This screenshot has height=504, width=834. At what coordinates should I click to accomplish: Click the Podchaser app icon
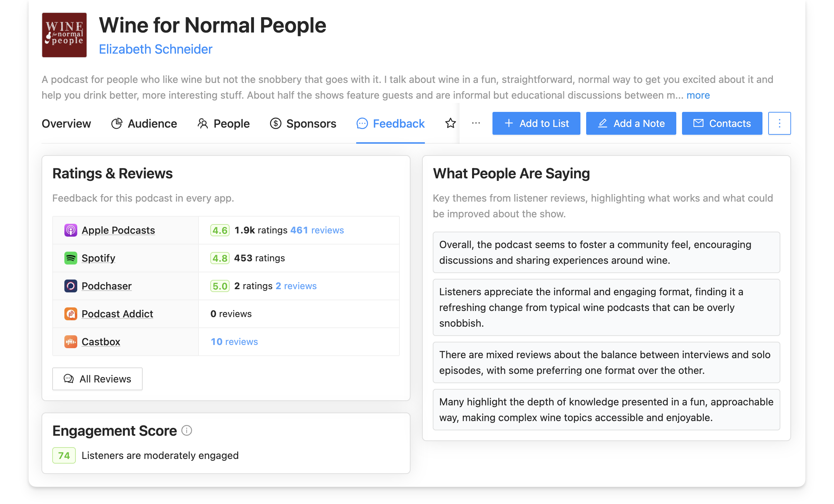(70, 286)
